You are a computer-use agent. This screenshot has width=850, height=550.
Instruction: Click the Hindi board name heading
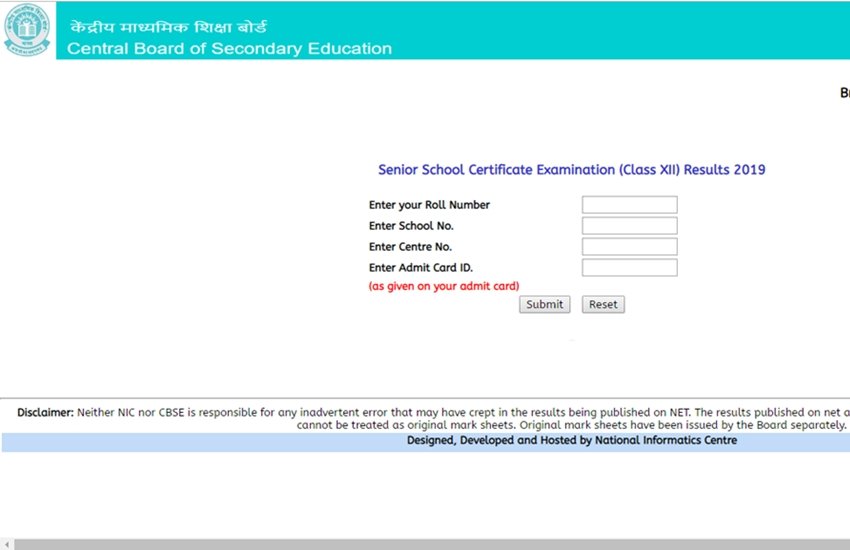pos(167,27)
